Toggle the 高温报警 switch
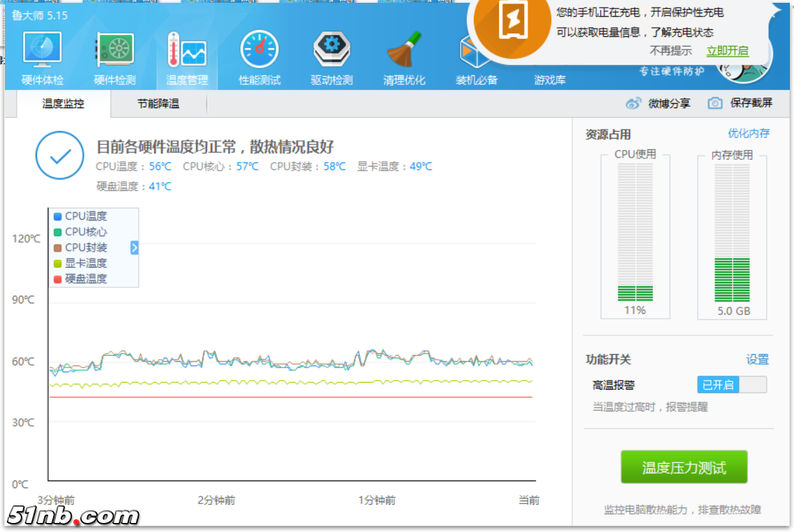This screenshot has height=532, width=794. coord(731,385)
